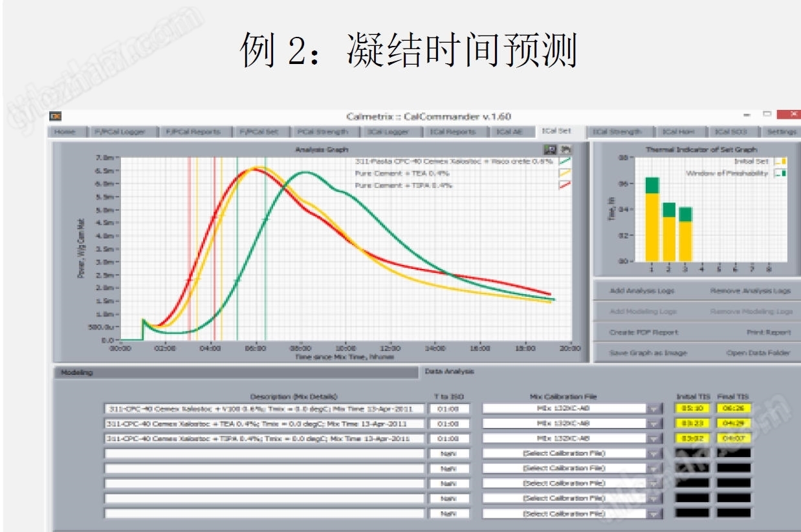Click T to ISO field of V100 row
Viewport: 801px width, 532px height.
[449, 409]
